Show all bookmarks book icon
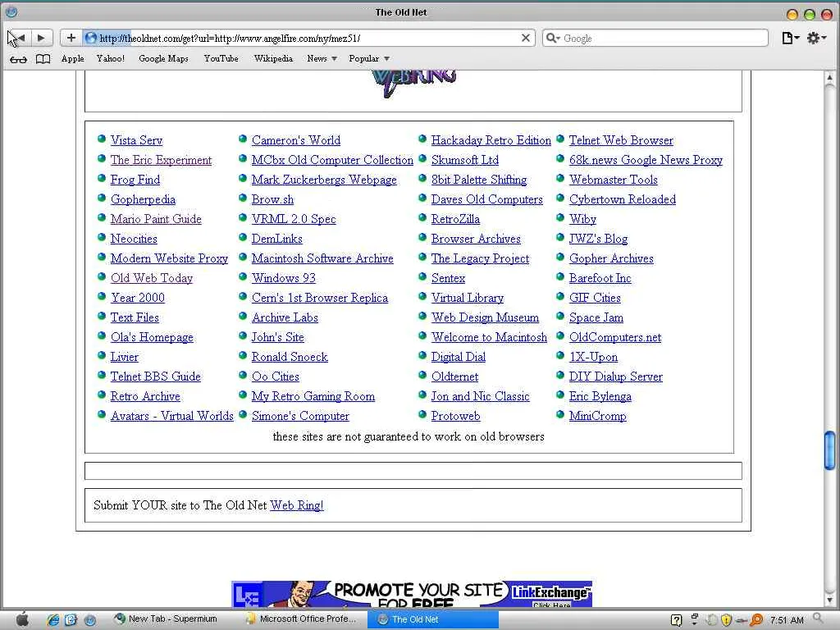The height and width of the screenshot is (630, 840). (x=43, y=59)
